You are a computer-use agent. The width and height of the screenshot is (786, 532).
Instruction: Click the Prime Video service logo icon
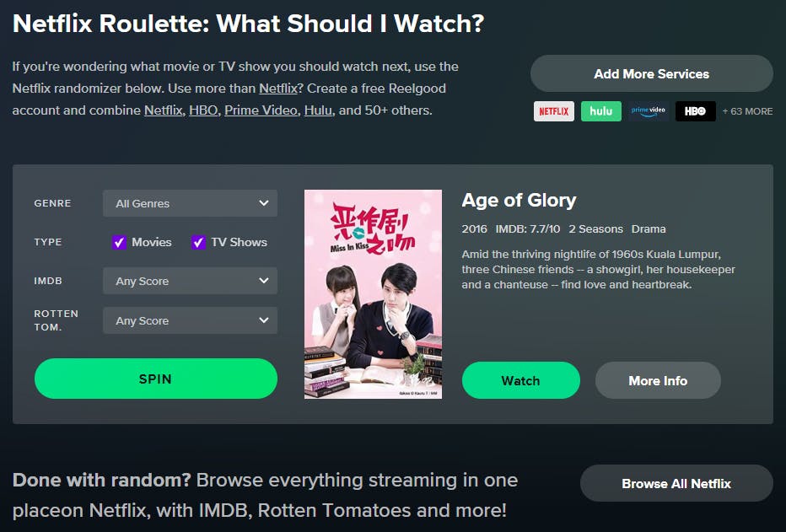coord(649,111)
